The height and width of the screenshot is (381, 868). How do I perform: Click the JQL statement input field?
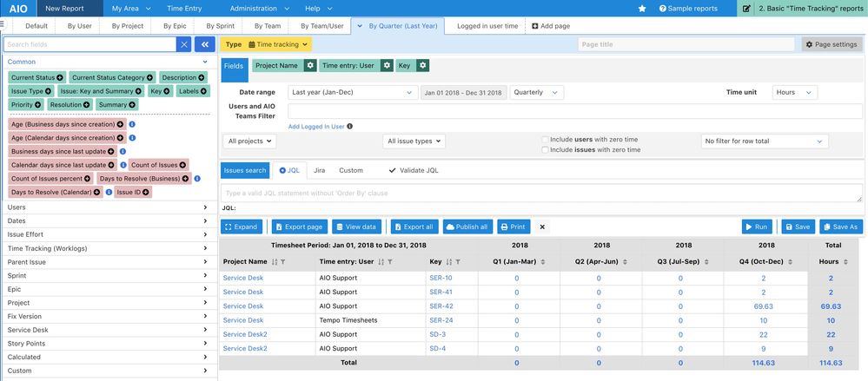[541, 193]
